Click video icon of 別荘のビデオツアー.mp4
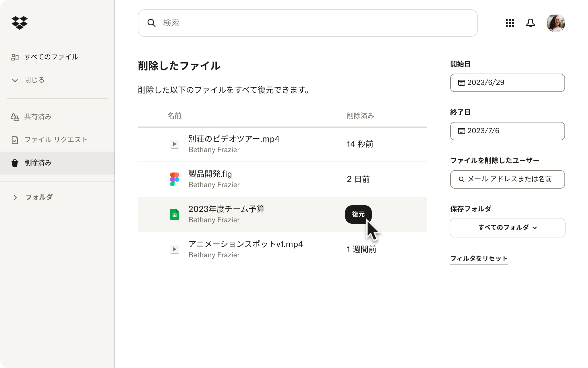Image resolution: width=588 pixels, height=368 pixels. point(174,144)
